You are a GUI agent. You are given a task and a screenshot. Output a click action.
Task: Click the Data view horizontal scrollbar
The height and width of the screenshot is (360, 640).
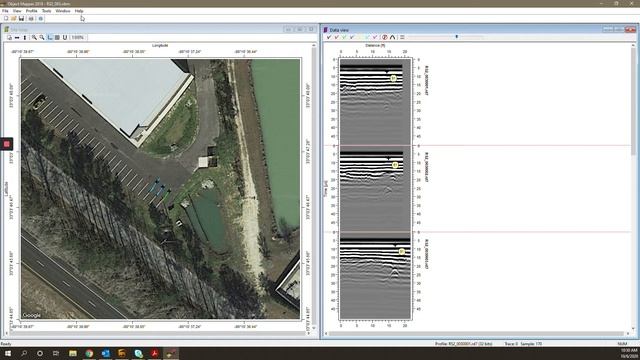[476, 333]
